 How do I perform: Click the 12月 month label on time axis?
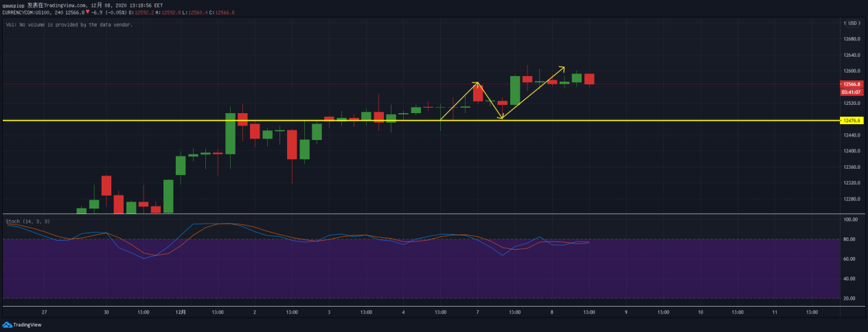(x=180, y=311)
